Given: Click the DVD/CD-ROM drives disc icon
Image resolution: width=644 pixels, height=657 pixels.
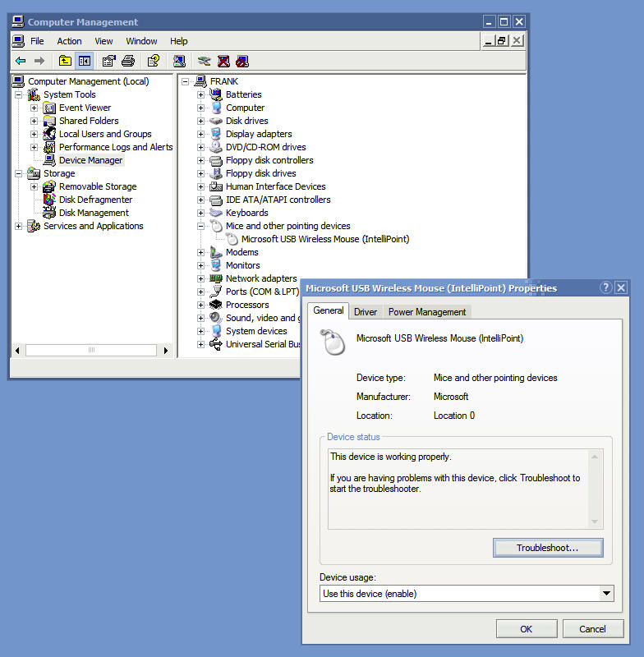Looking at the screenshot, I should coord(216,147).
